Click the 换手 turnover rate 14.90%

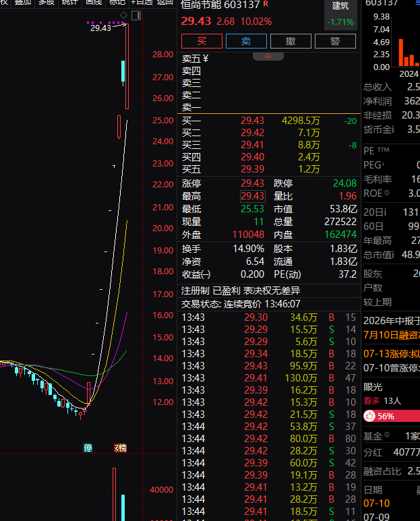(249, 249)
